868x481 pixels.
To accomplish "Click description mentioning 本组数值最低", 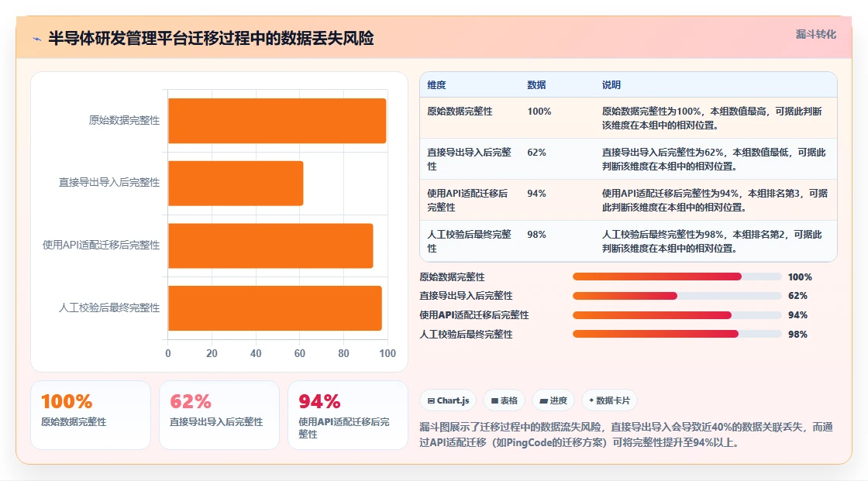I will pyautogui.click(x=714, y=159).
